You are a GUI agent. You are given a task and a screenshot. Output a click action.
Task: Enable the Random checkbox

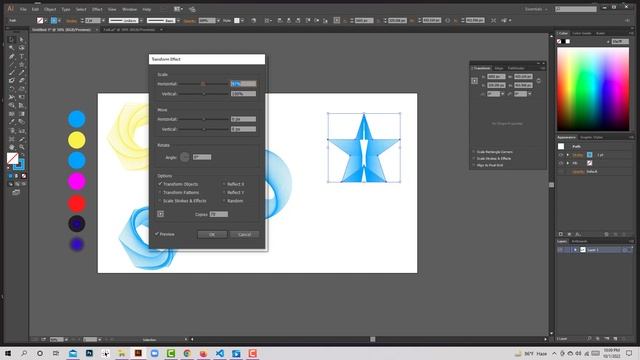(224, 201)
